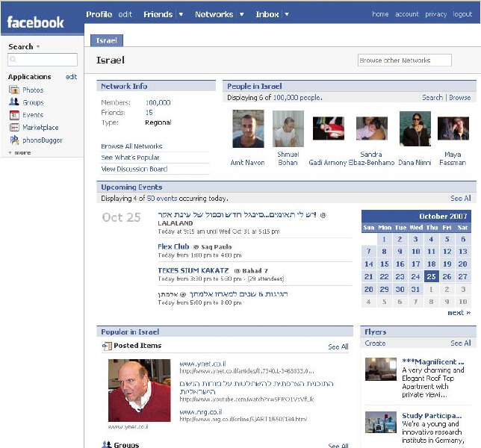Open Browse All Networks link

(131, 146)
